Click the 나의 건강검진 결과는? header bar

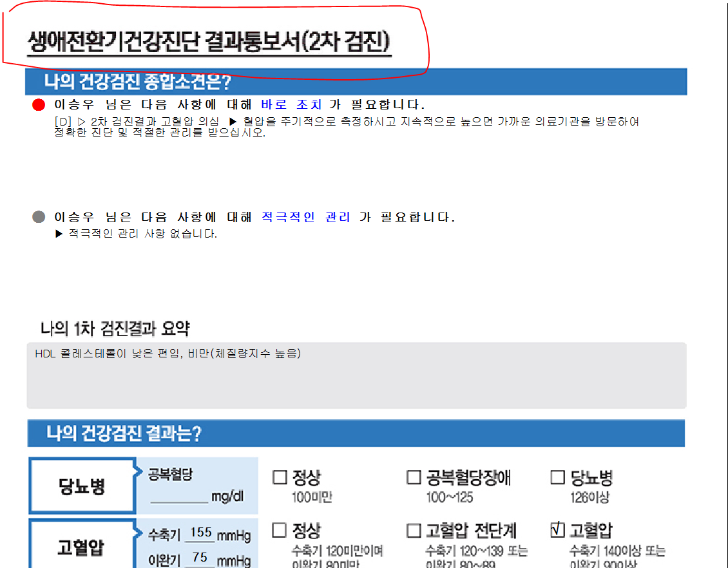[x=356, y=433]
